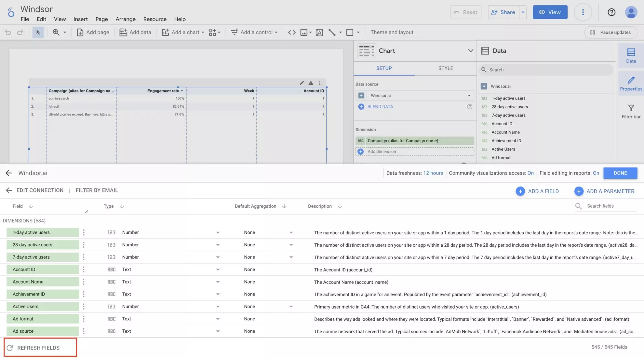
Task: Select the selection mode cursor tool
Action: tap(38, 32)
